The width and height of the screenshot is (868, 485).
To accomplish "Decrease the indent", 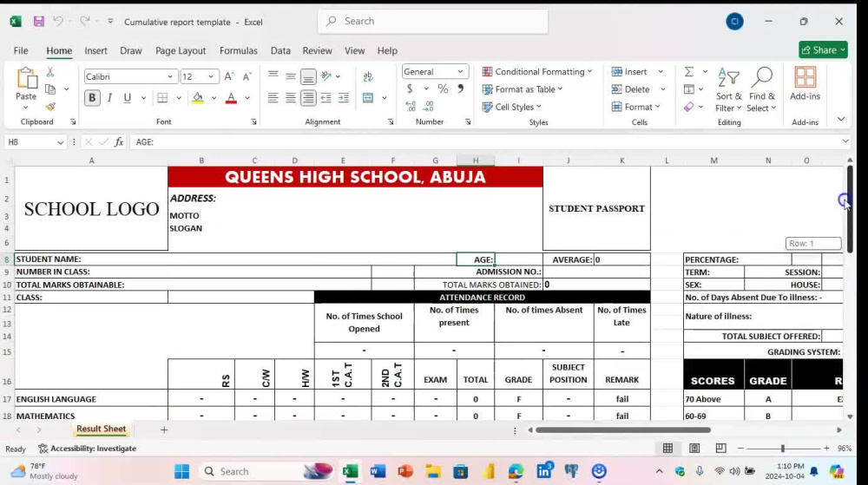I will pos(326,98).
